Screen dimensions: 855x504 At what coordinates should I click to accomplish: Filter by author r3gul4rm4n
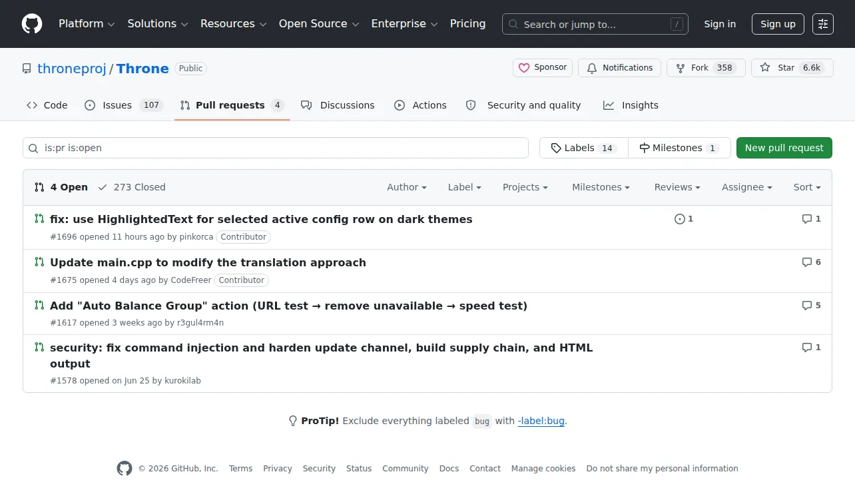coord(200,323)
